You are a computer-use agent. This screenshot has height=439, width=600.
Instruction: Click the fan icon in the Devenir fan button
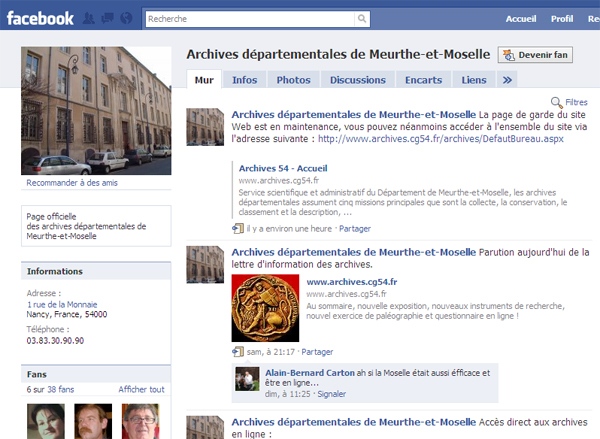509,55
